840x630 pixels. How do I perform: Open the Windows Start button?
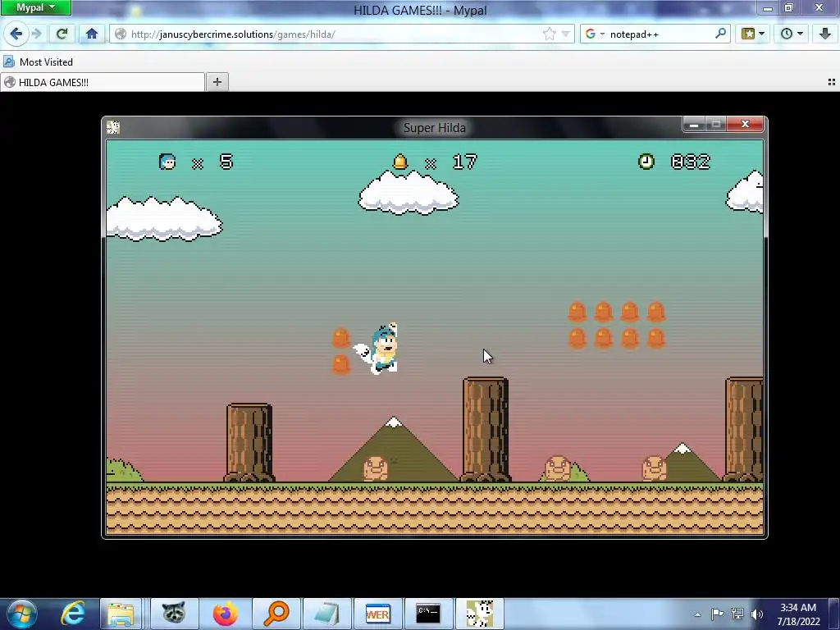[x=21, y=614]
